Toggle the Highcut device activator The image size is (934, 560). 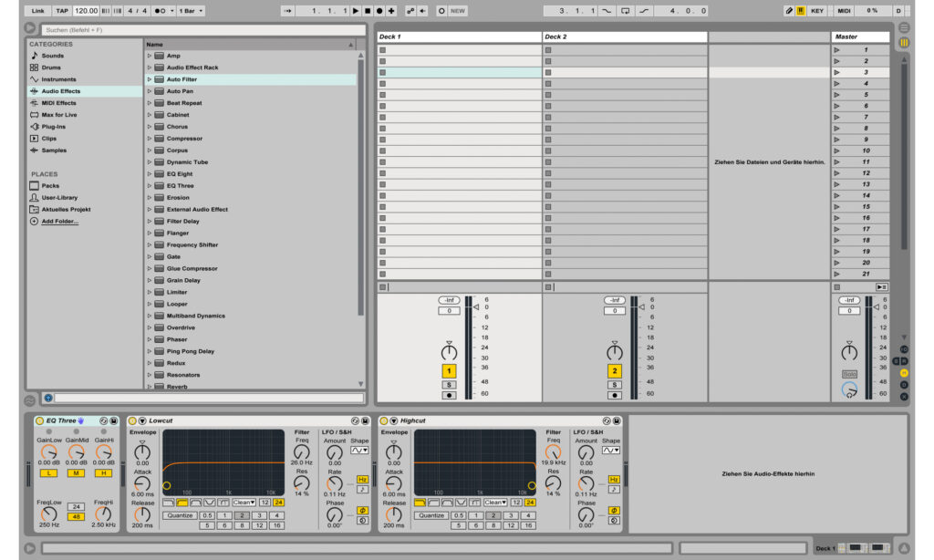[384, 420]
